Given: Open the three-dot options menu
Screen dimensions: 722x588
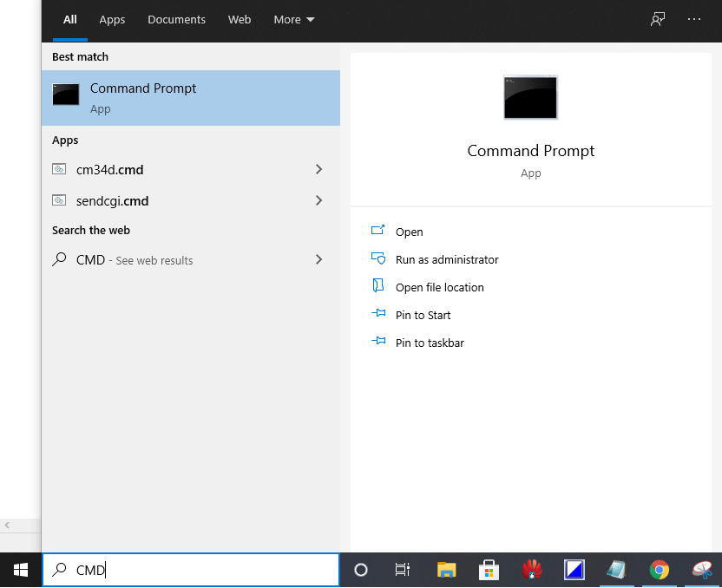Looking at the screenshot, I should 694,19.
